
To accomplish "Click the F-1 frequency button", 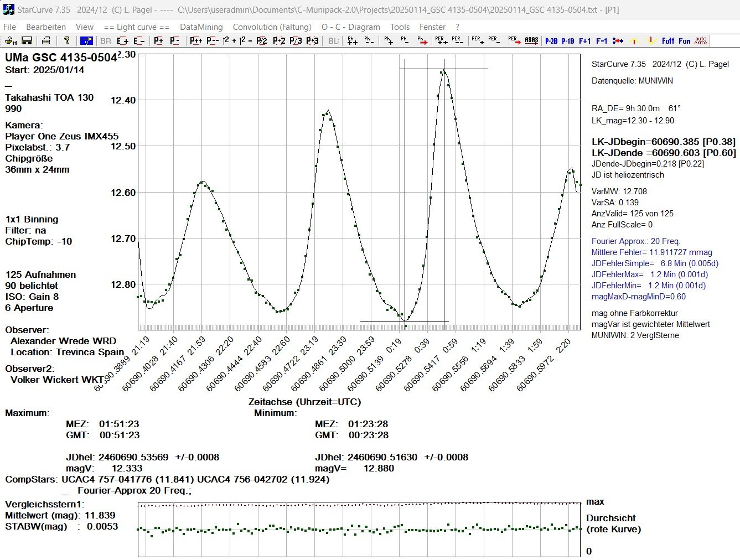I will coord(602,41).
